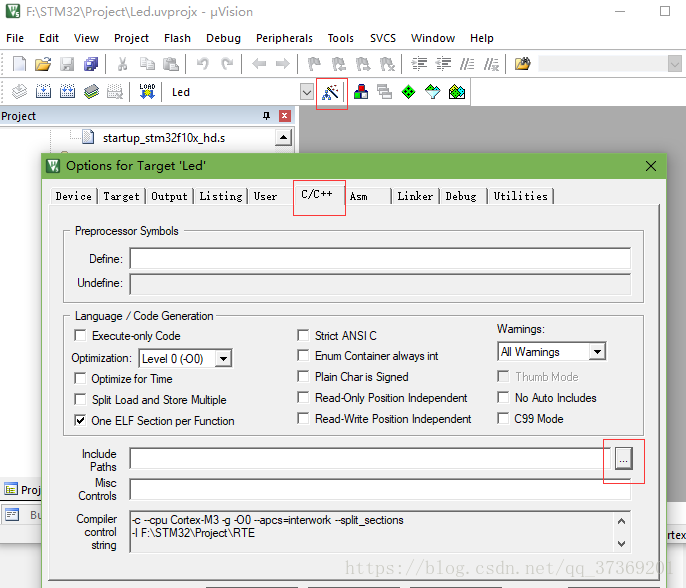
Task: Build target files icon
Action: pyautogui.click(x=43, y=92)
